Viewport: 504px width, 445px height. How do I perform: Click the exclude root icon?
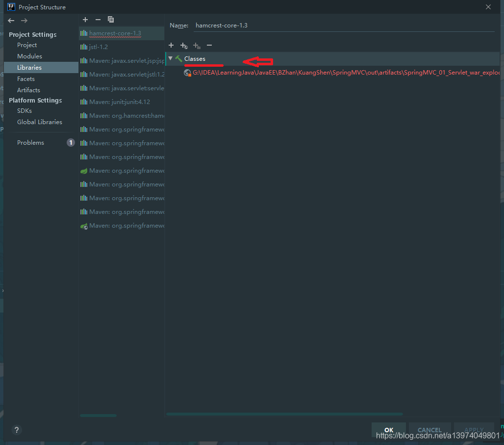point(197,46)
